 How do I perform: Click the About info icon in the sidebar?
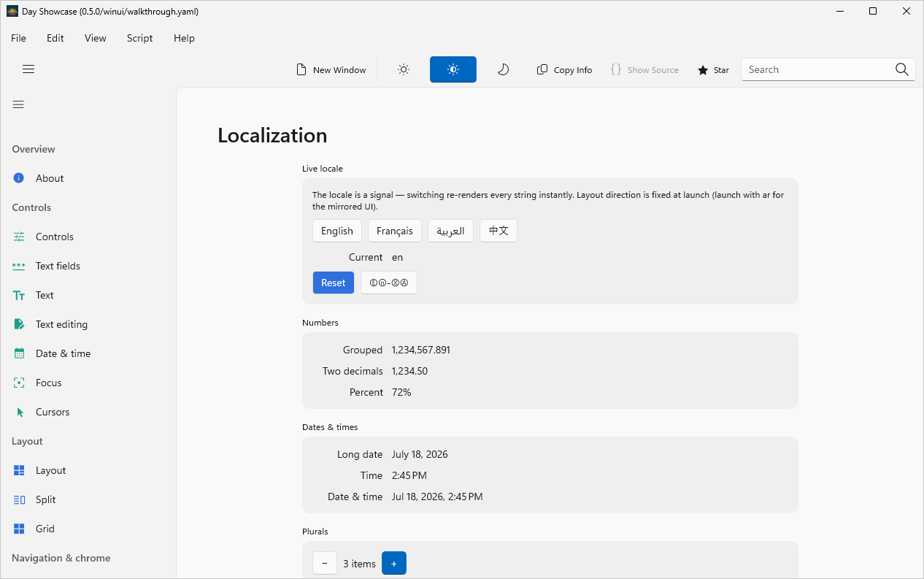pos(19,178)
